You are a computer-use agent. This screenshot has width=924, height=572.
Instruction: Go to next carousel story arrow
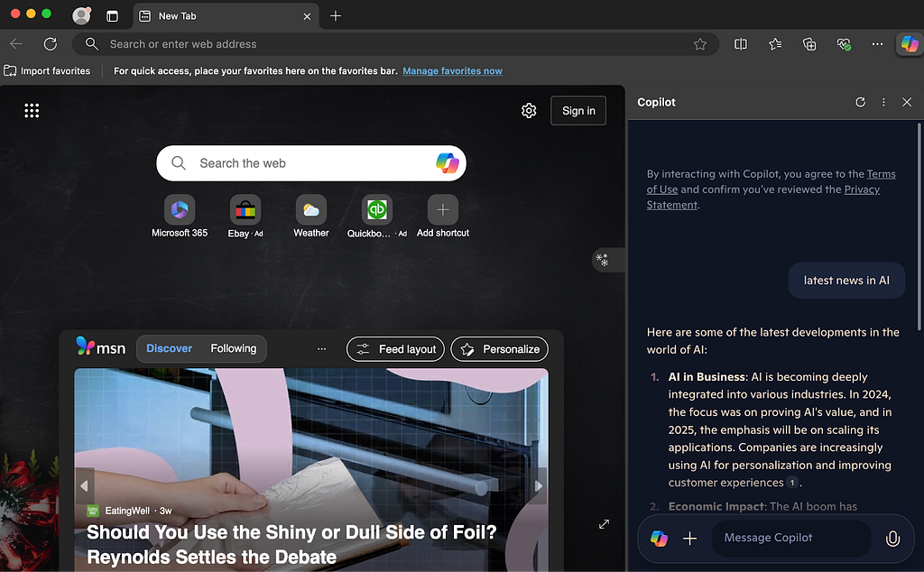[538, 486]
